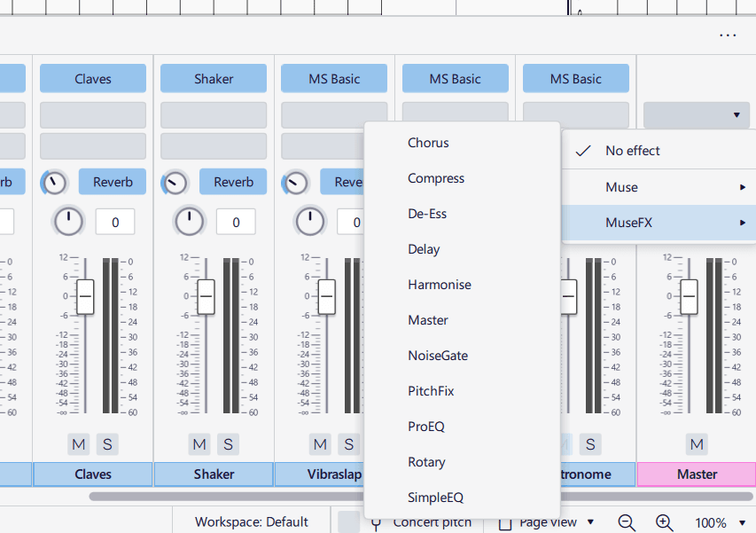756x533 pixels.
Task: Open the 100% zoom level dropdown
Action: (x=743, y=522)
